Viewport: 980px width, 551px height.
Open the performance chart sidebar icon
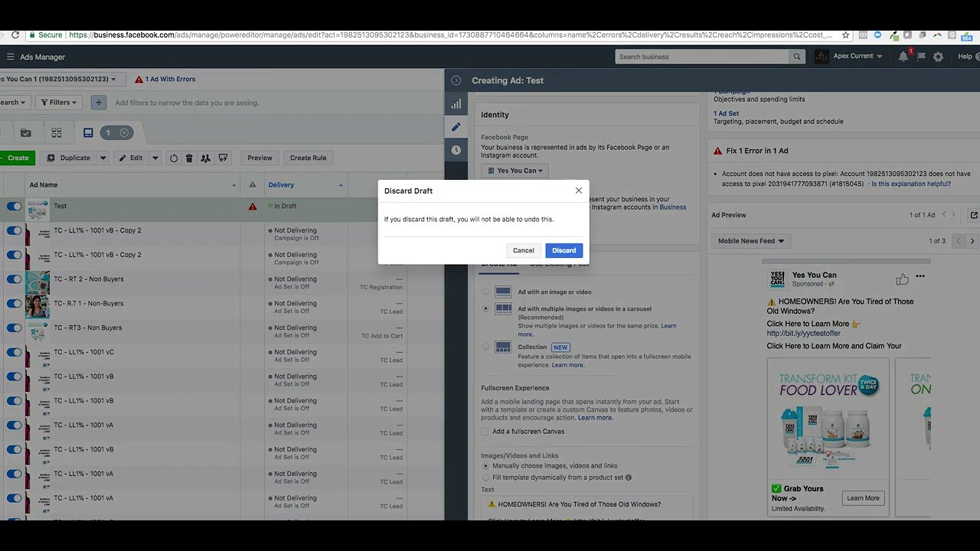(x=456, y=104)
